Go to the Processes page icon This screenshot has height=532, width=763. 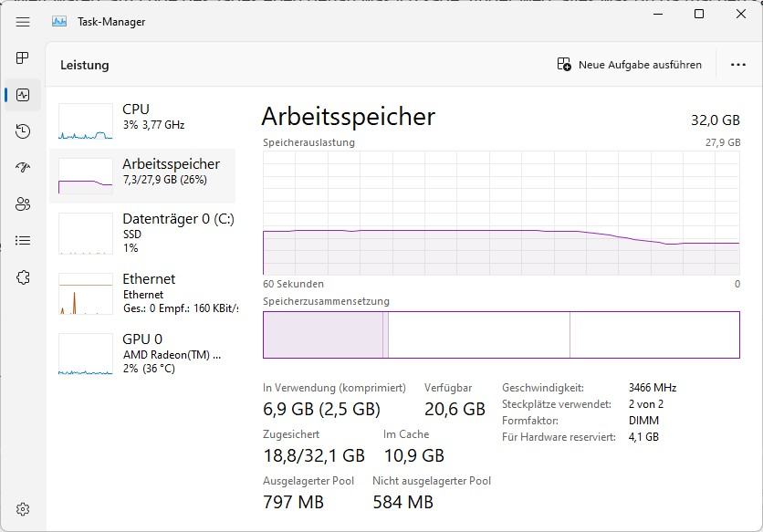pyautogui.click(x=23, y=57)
